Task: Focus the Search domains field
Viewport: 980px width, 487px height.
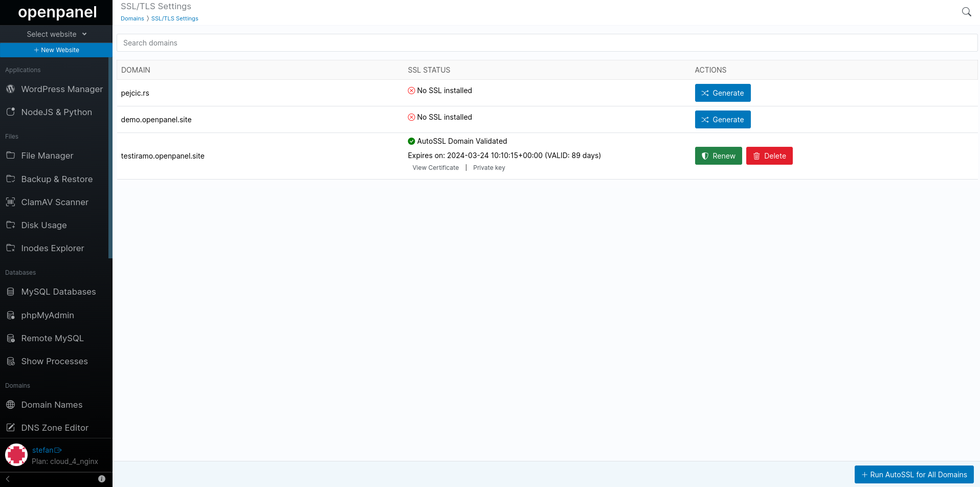Action: click(x=547, y=43)
